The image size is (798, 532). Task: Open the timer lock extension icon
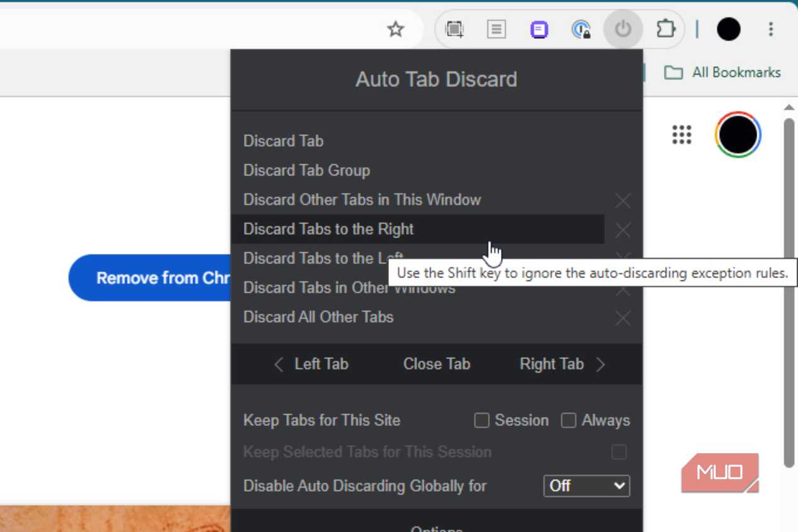coord(581,29)
